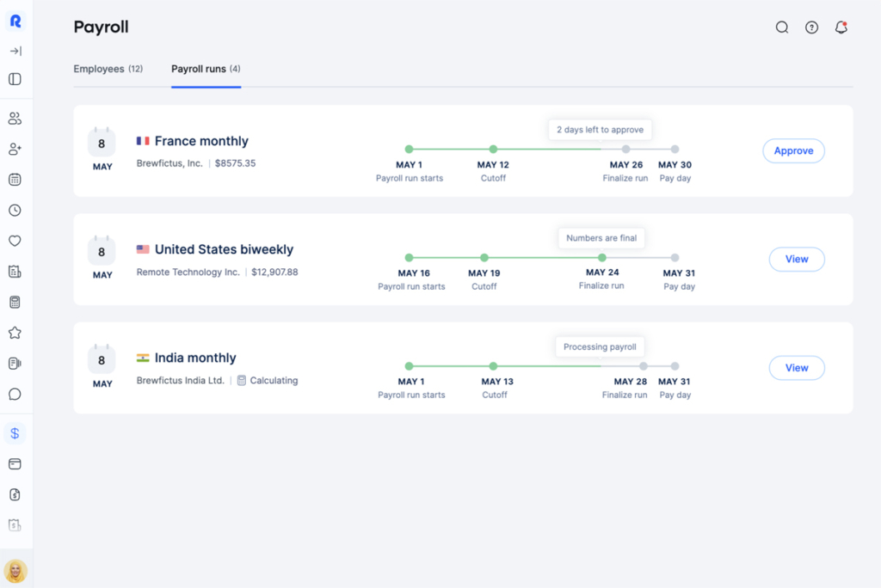The width and height of the screenshot is (881, 588).
Task: Open the help question mark icon
Action: (x=811, y=27)
